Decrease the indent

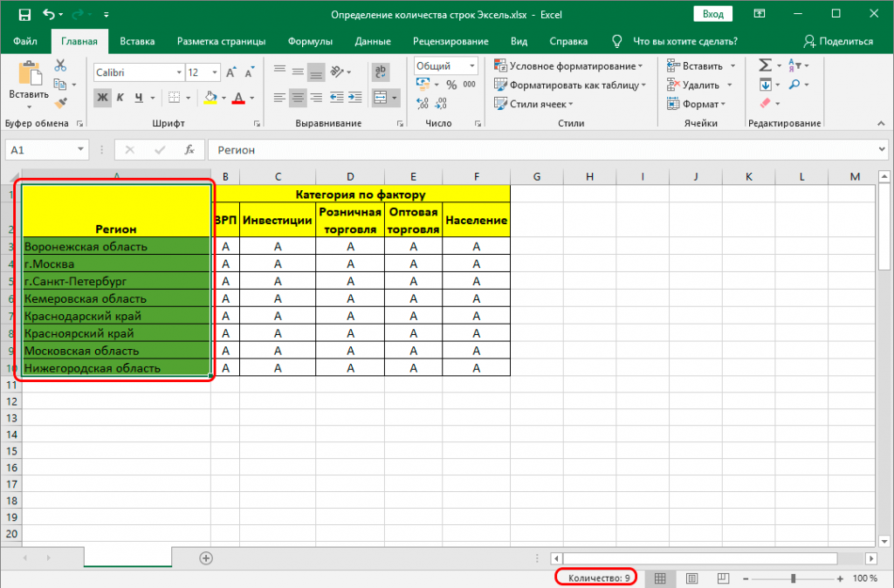tap(337, 98)
